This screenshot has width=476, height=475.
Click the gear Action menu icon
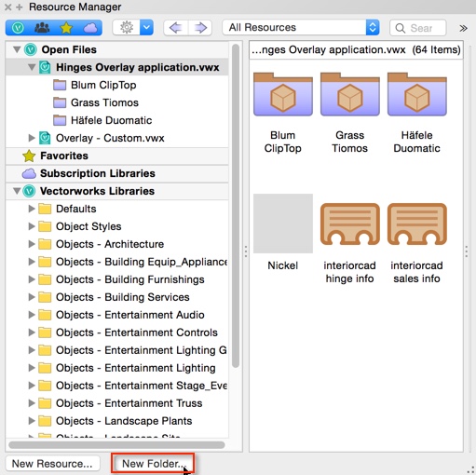[x=127, y=28]
